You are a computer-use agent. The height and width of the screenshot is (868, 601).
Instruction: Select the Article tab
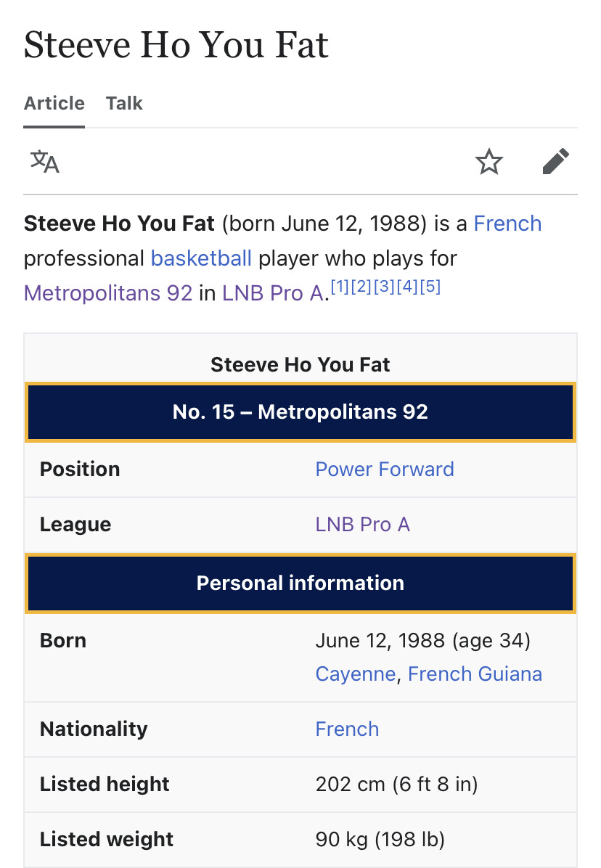[54, 104]
